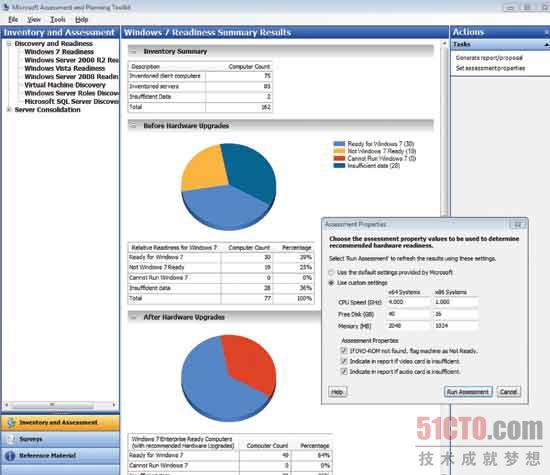
Task: Select Use custom settings radio button
Action: pyautogui.click(x=331, y=283)
